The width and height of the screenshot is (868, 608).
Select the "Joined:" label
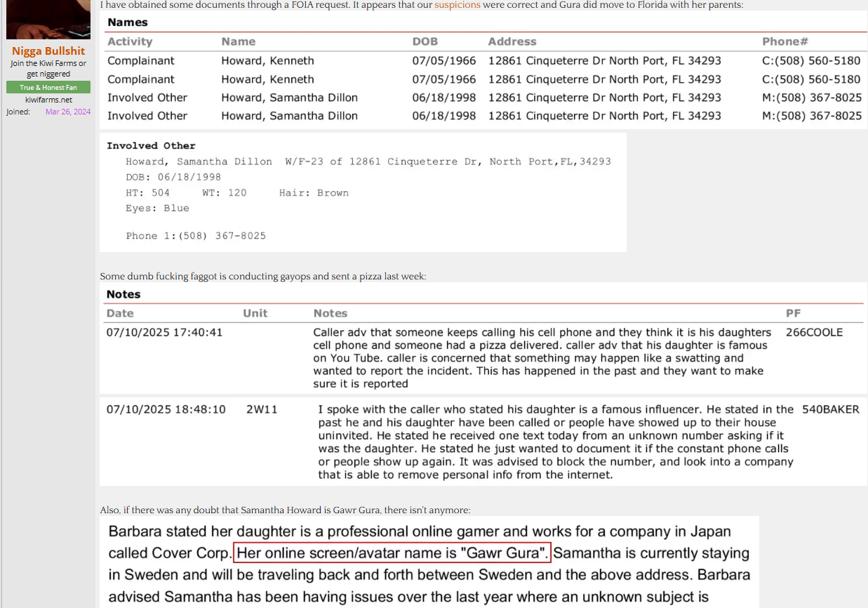(x=18, y=112)
